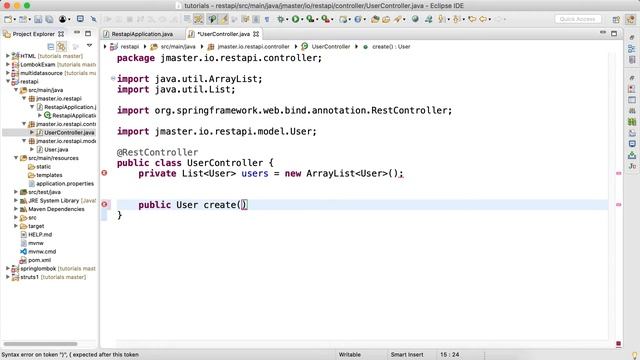Click the Coverage run toolbar icon

pyautogui.click(x=310, y=19)
